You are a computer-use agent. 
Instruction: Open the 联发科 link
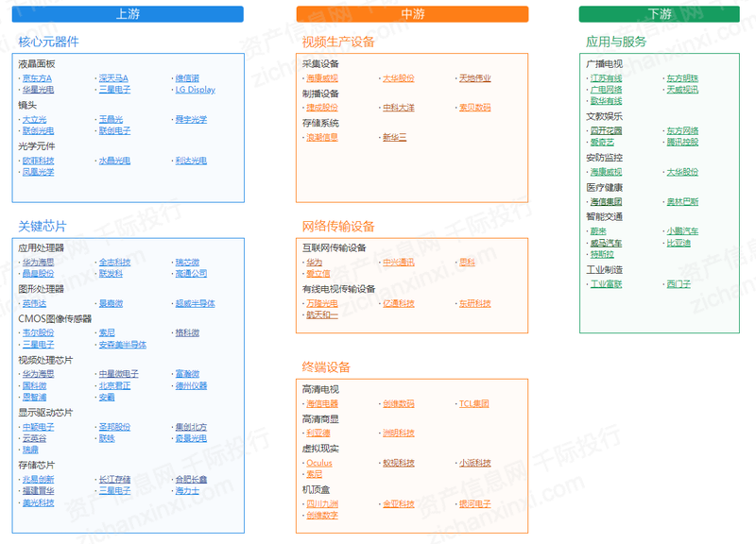click(x=111, y=273)
